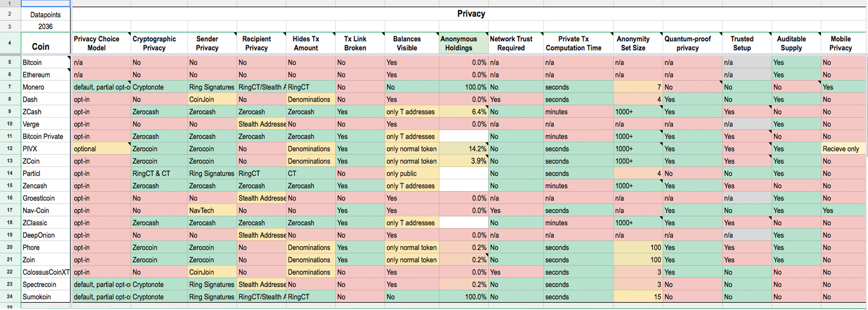Click the Network Trust Required header
The height and width of the screenshot is (310, 868).
tap(516, 43)
